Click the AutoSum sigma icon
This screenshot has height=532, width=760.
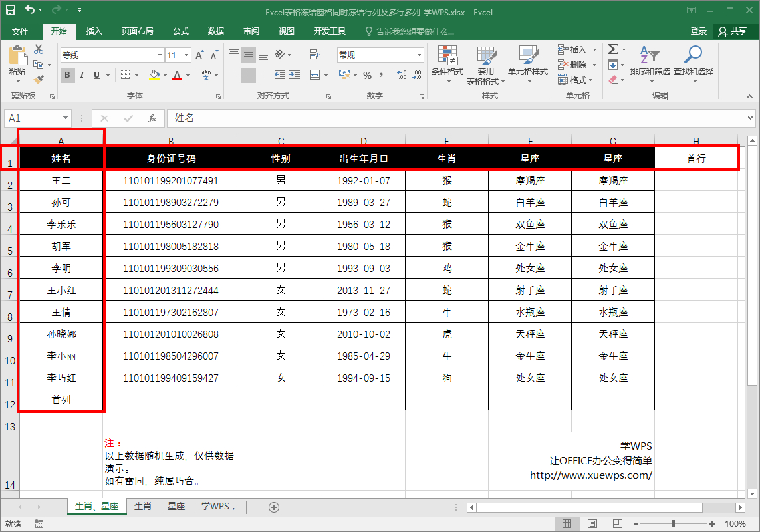click(x=612, y=49)
